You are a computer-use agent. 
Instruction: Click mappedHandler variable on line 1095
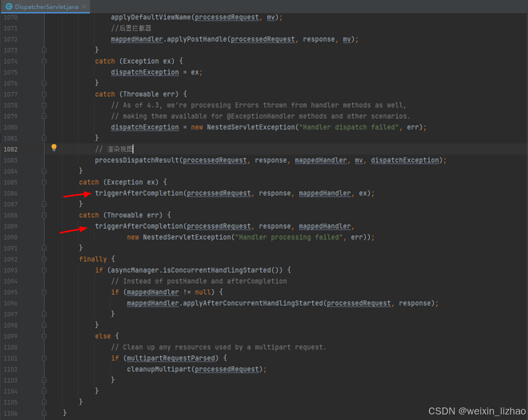pos(153,292)
